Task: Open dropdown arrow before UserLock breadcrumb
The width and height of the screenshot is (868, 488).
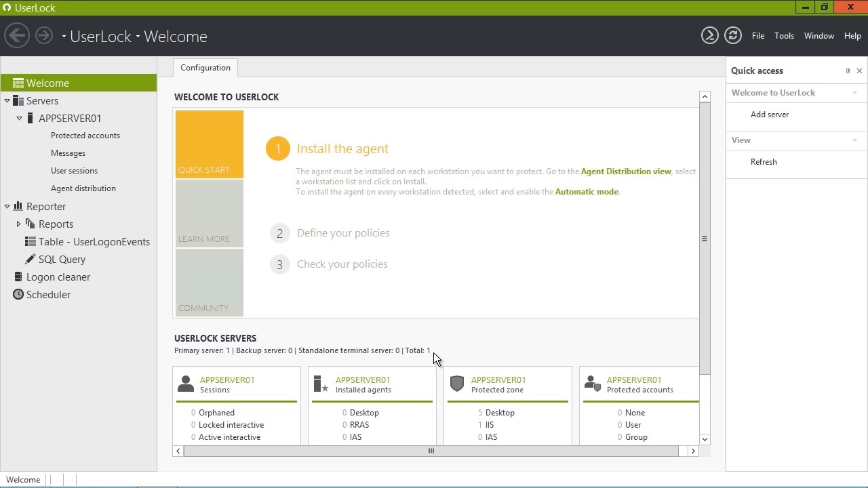Action: point(64,37)
